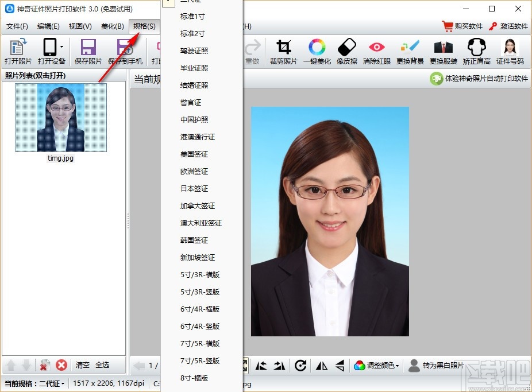This screenshot has height=392, width=532.
Task: Open the 编辑(E) menu
Action: tap(48, 26)
